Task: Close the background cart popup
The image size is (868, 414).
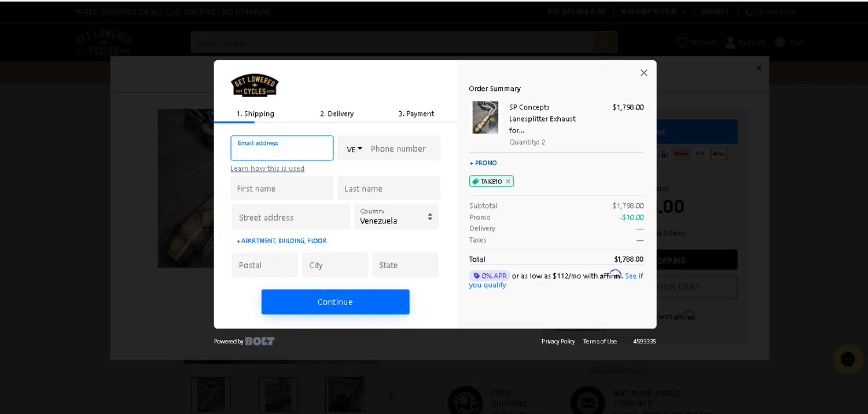Action: click(759, 68)
